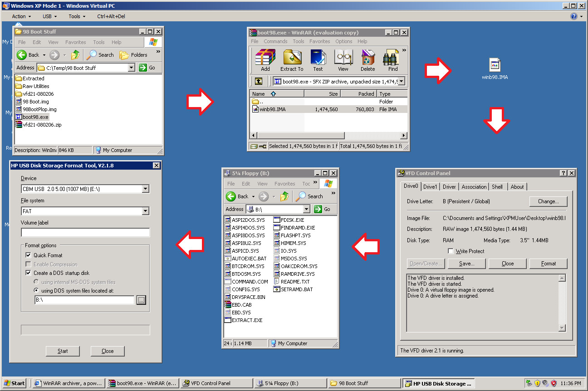The image size is (588, 391).
Task: Switch to the Driver tab in VFD
Action: [449, 187]
